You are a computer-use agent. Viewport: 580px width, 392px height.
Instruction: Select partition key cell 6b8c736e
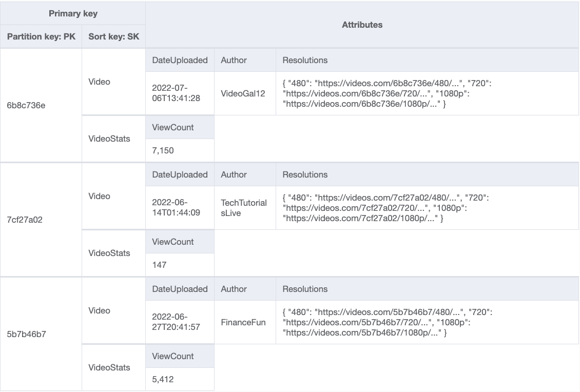pos(26,106)
